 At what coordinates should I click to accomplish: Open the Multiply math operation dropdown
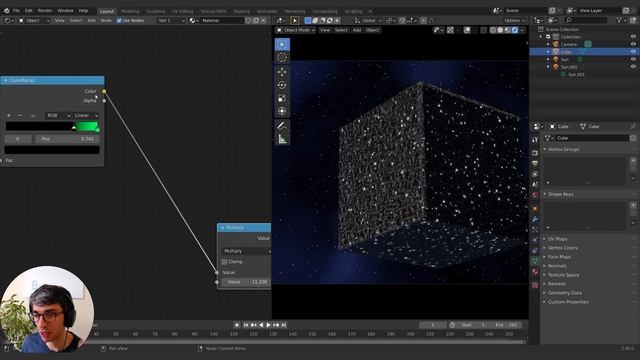click(x=246, y=251)
